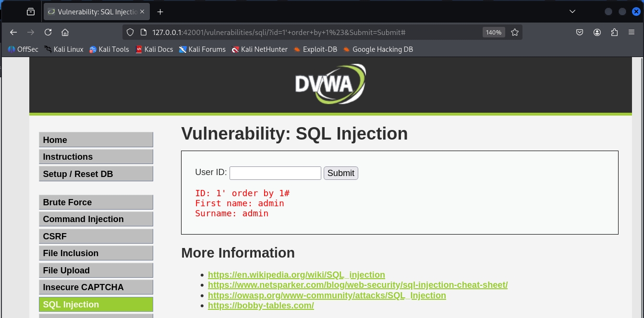Click the DVWA logo
Image resolution: width=644 pixels, height=318 pixels.
[330, 84]
